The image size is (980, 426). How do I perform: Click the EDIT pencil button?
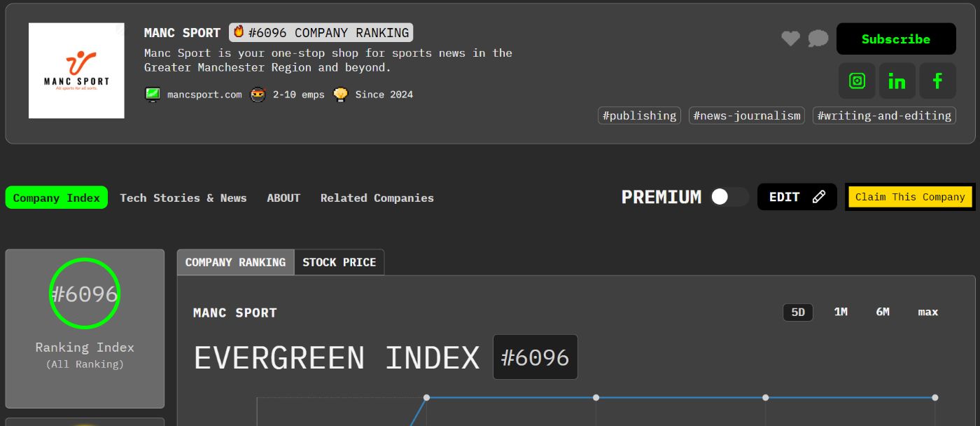tap(797, 197)
